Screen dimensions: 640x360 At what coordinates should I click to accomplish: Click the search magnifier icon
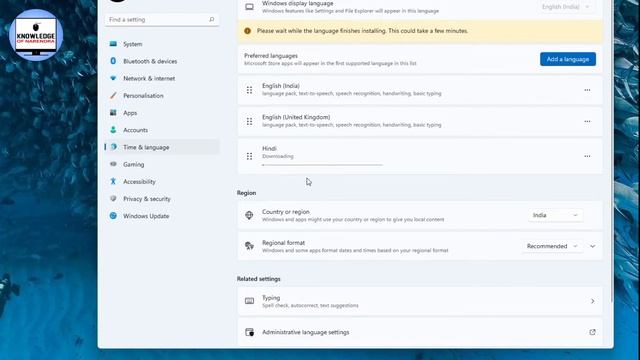pyautogui.click(x=211, y=19)
